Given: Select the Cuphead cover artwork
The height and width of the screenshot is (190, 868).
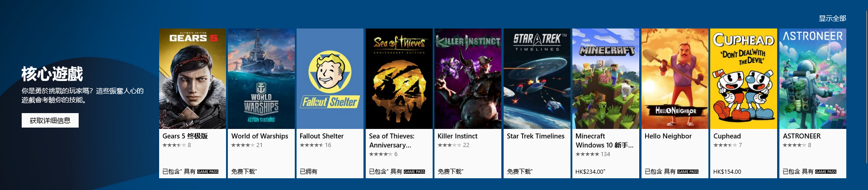Looking at the screenshot, I should (744, 79).
